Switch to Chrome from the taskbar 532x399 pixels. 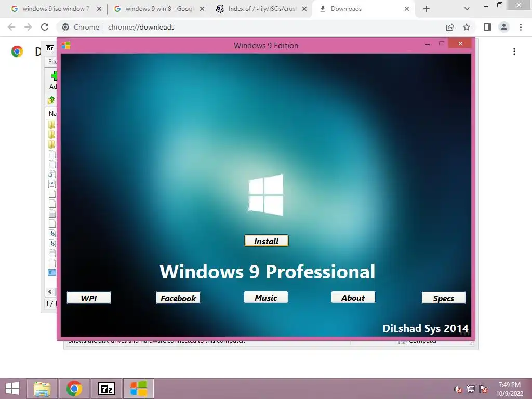click(74, 389)
